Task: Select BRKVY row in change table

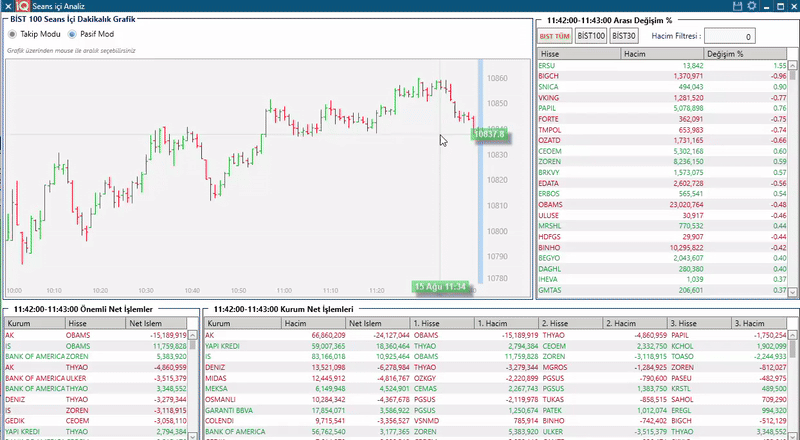Action: click(x=662, y=173)
